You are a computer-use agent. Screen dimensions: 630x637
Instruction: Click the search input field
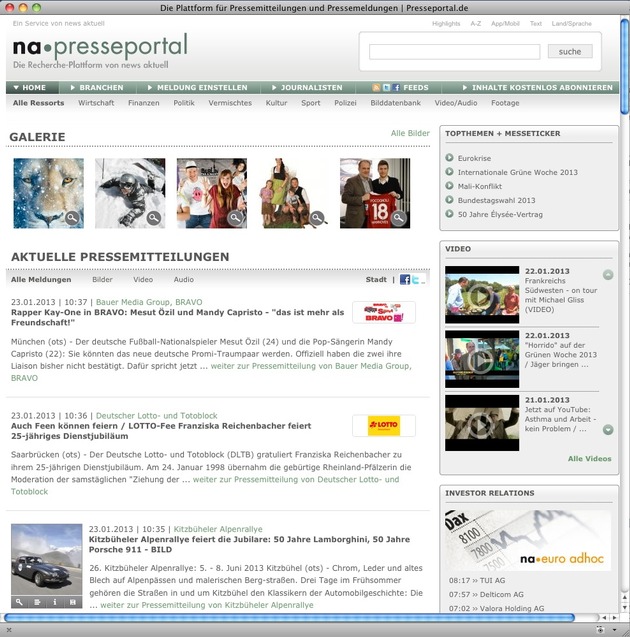pyautogui.click(x=453, y=51)
